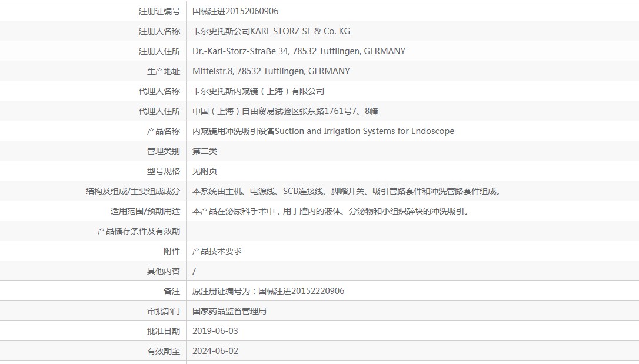Click agent address 张东路1761号7、8幢

(x=285, y=111)
